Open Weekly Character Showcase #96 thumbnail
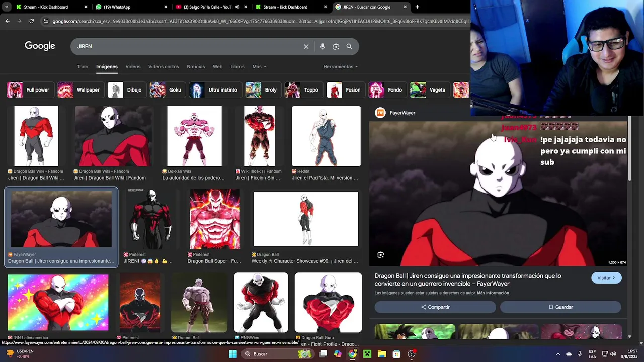 pyautogui.click(x=306, y=219)
